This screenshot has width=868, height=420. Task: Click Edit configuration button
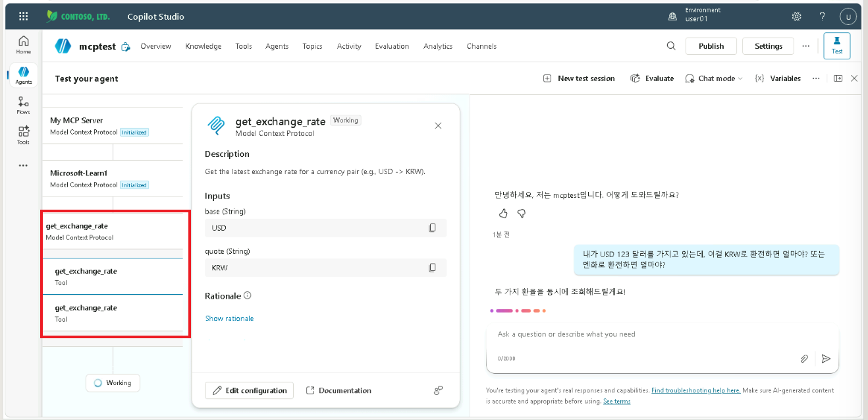[249, 390]
